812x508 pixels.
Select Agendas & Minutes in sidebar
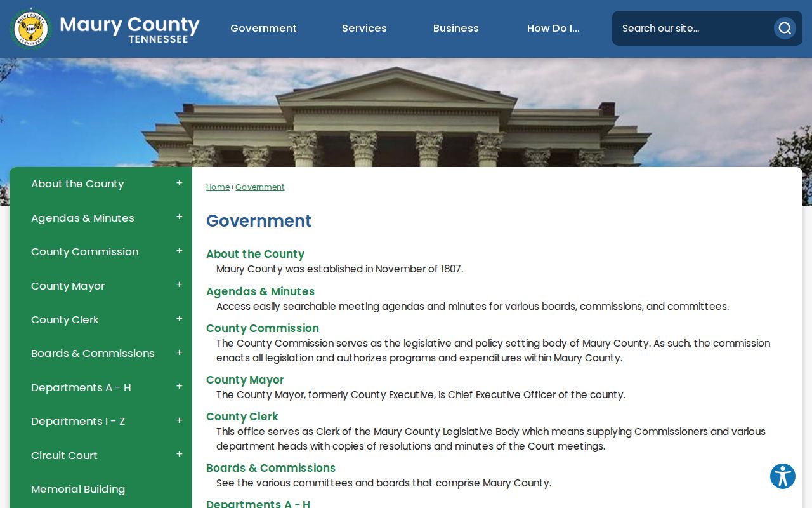click(82, 218)
